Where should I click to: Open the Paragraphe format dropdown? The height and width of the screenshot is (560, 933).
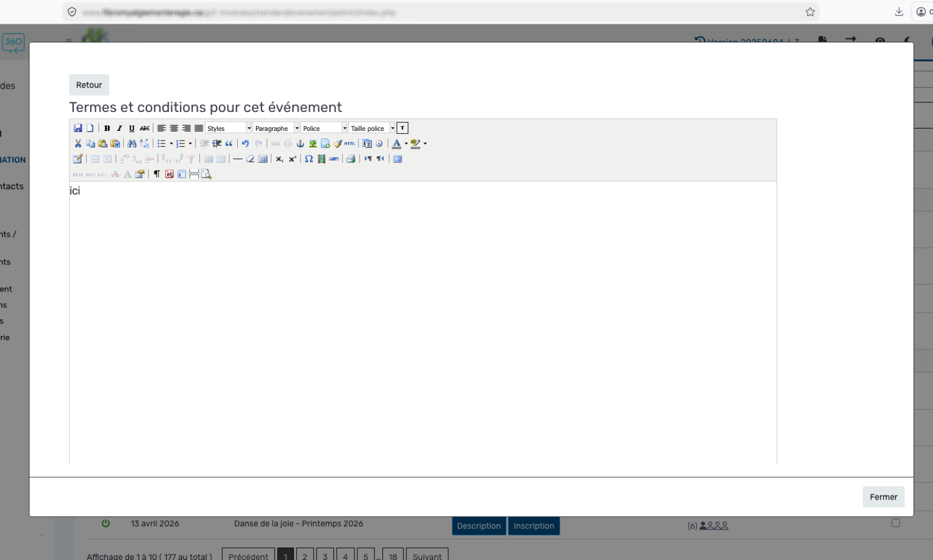(x=277, y=128)
